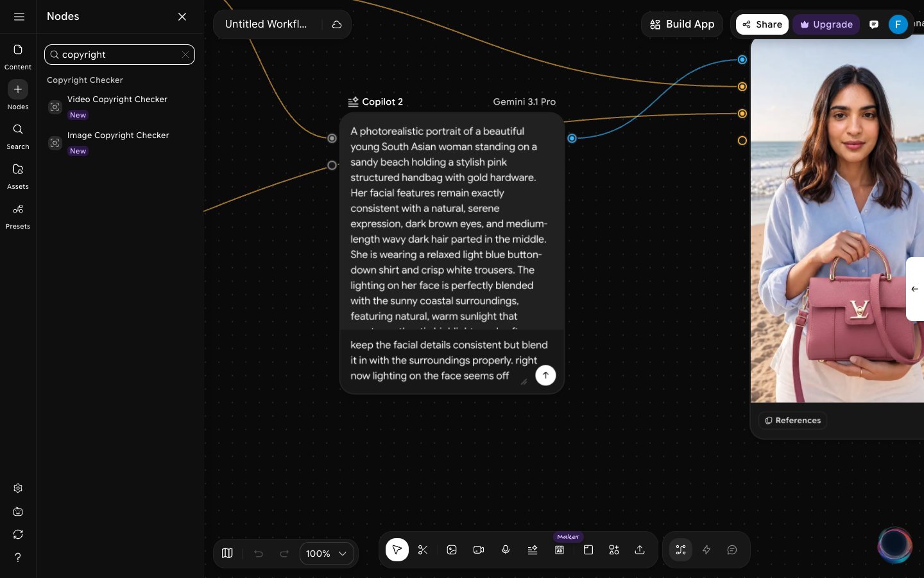Open the Presets sidebar section
Viewport: 924px width, 578px height.
click(x=18, y=216)
